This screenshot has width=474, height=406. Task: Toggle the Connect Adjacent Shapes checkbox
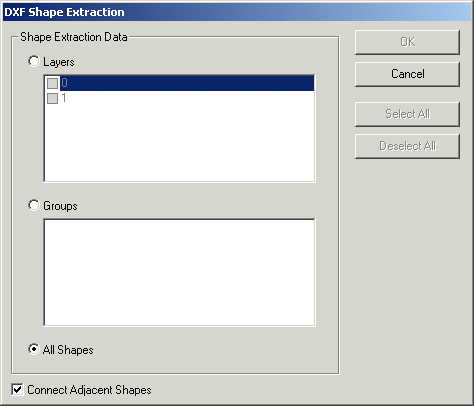[x=17, y=389]
